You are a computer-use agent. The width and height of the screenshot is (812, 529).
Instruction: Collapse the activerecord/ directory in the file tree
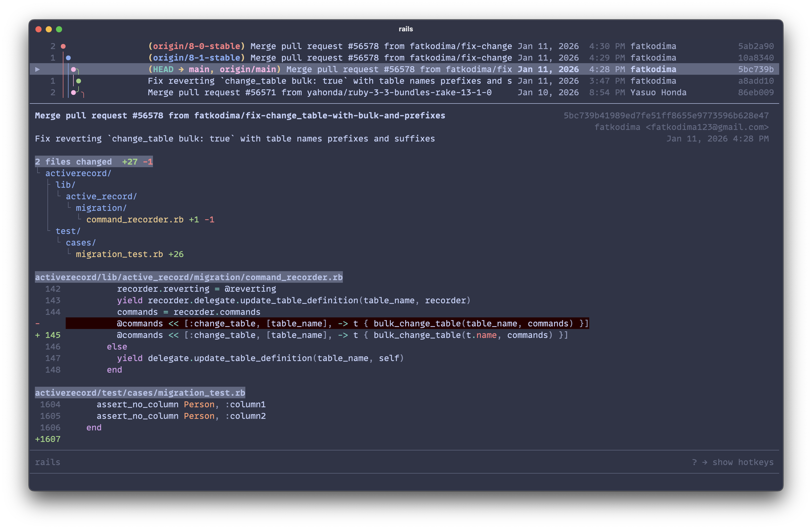click(x=78, y=173)
